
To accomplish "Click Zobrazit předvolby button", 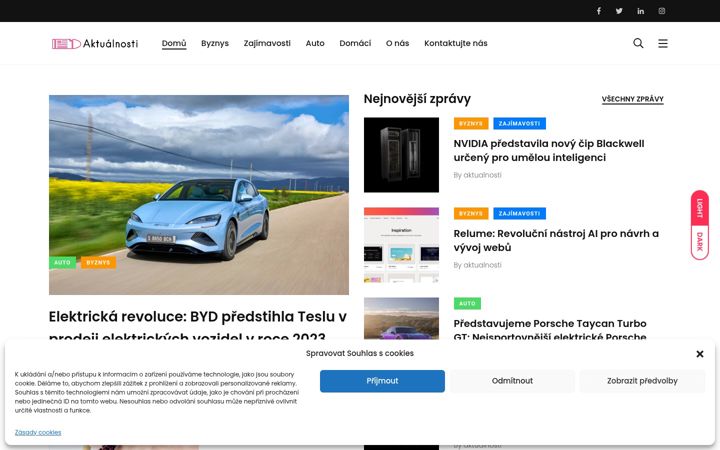I will click(642, 381).
